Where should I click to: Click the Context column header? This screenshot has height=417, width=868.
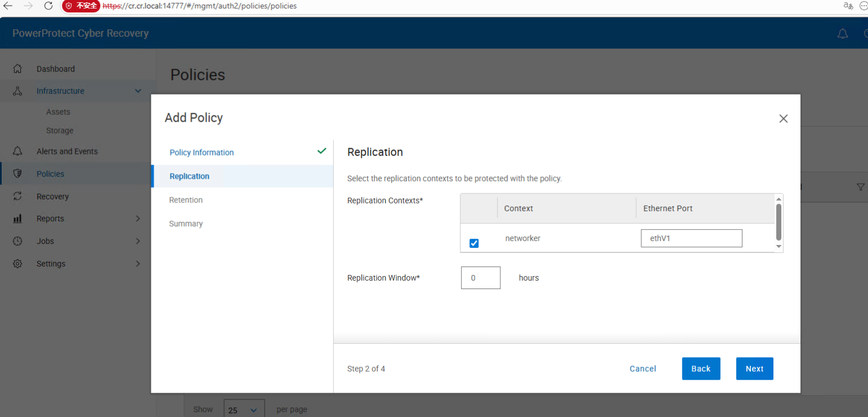coord(518,208)
